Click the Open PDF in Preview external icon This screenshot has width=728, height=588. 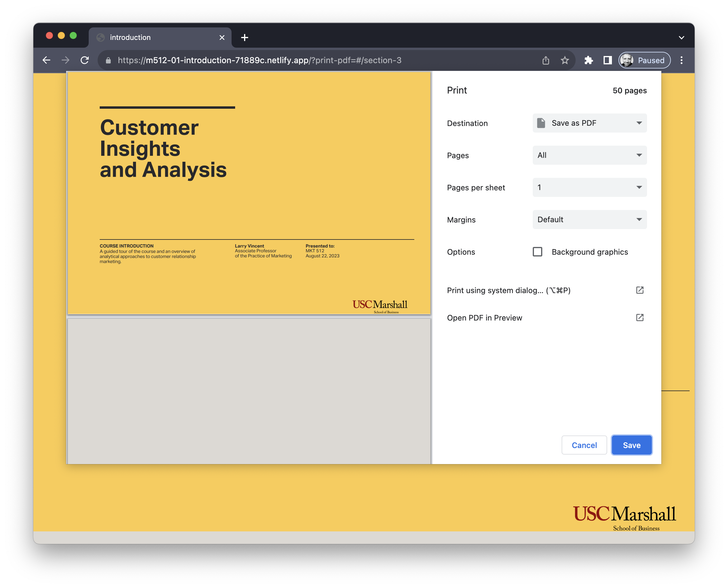[x=639, y=318]
